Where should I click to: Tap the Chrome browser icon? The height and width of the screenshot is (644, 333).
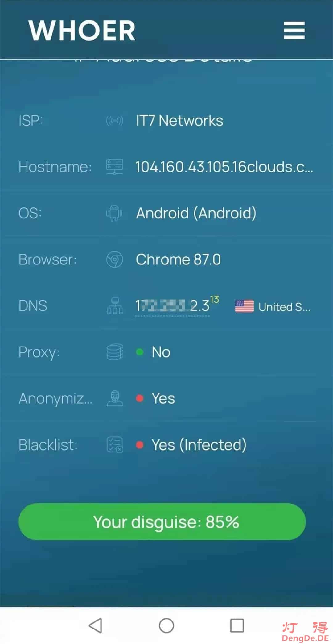tap(115, 260)
